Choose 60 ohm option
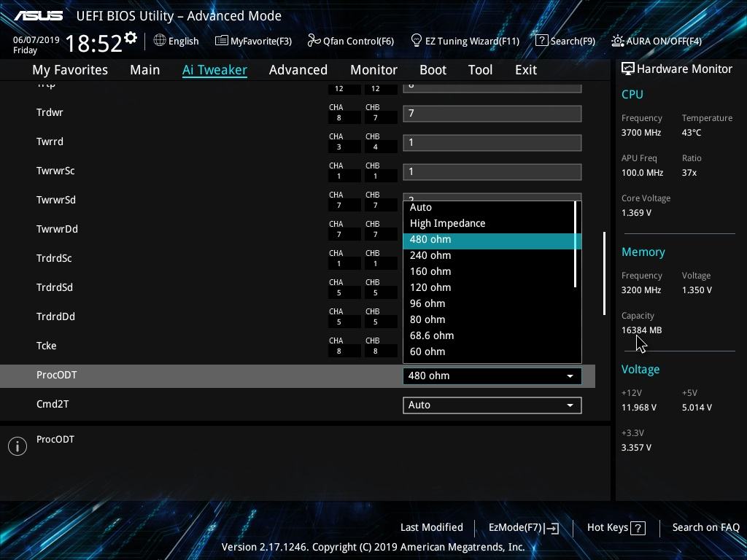This screenshot has height=560, width=747. pyautogui.click(x=489, y=352)
